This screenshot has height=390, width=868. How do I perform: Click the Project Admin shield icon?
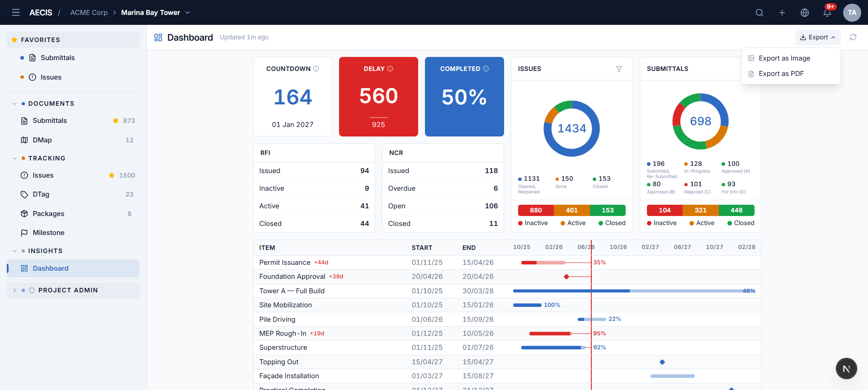[x=32, y=290]
